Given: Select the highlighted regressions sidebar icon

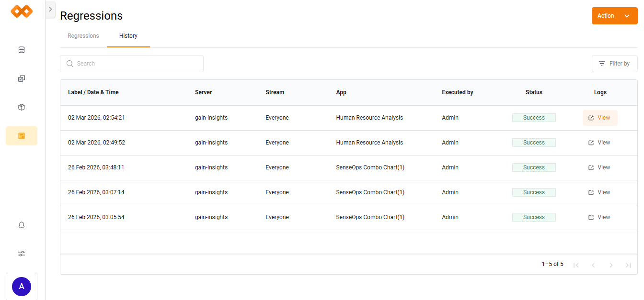Looking at the screenshot, I should tap(22, 136).
